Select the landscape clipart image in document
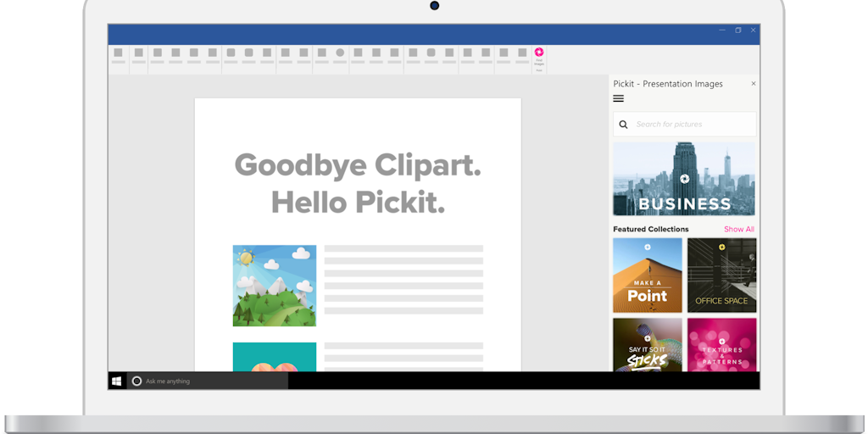 coord(275,286)
